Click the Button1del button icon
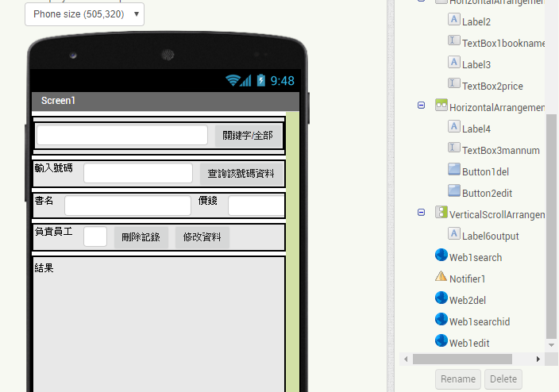This screenshot has height=392, width=559. [454, 169]
